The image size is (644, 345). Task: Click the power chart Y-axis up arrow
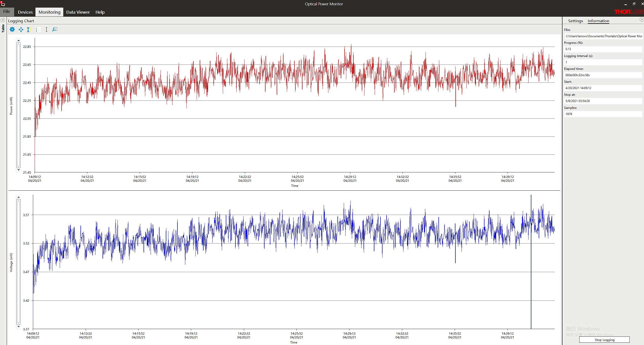(18, 40)
